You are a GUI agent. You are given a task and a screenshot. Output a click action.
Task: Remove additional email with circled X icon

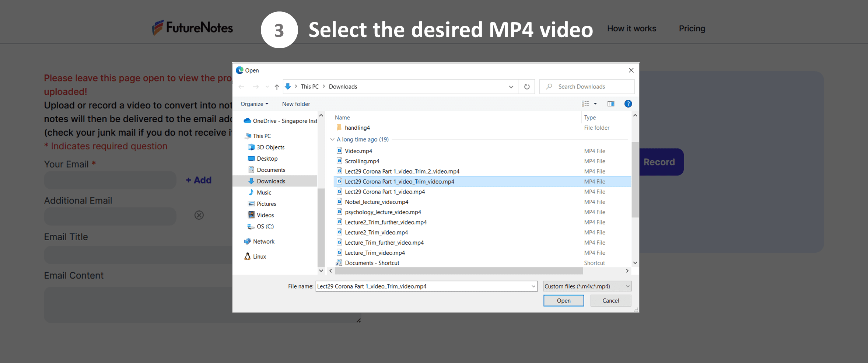(199, 215)
